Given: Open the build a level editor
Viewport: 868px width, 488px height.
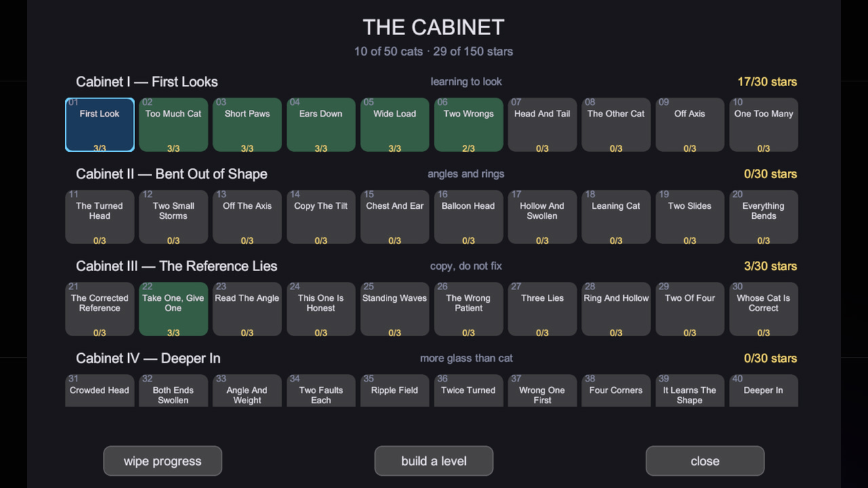Looking at the screenshot, I should pyautogui.click(x=434, y=461).
